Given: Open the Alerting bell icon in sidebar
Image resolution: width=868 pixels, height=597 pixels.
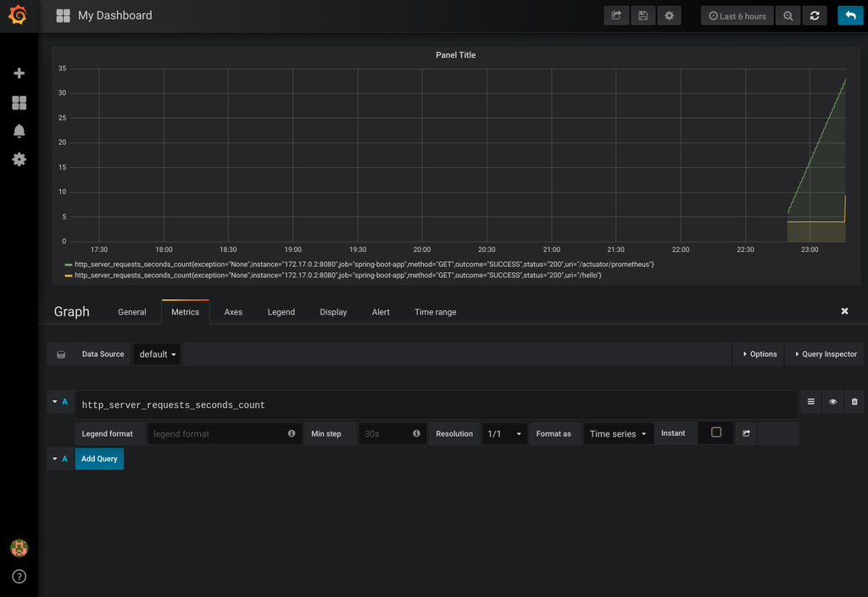Looking at the screenshot, I should click(19, 131).
